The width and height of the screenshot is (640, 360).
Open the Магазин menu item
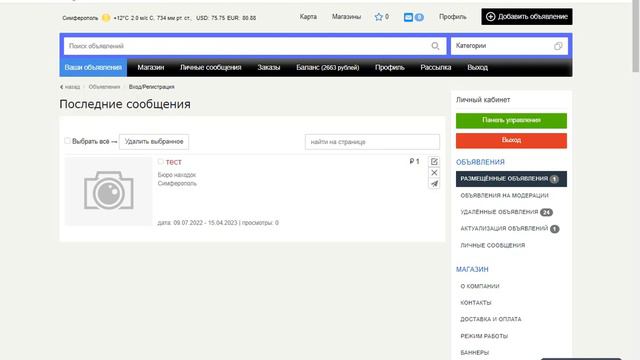coord(151,67)
